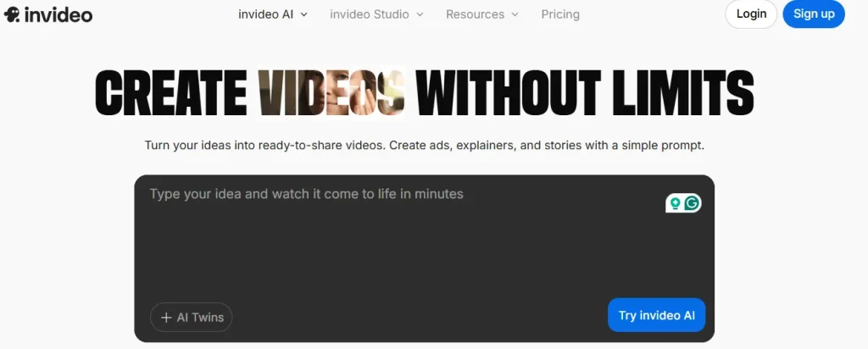
Task: Expand the invideo Studio menu chevron
Action: click(x=420, y=15)
